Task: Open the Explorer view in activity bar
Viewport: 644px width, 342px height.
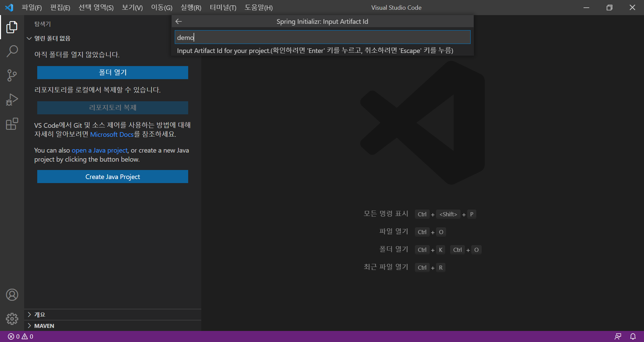Action: (x=12, y=27)
